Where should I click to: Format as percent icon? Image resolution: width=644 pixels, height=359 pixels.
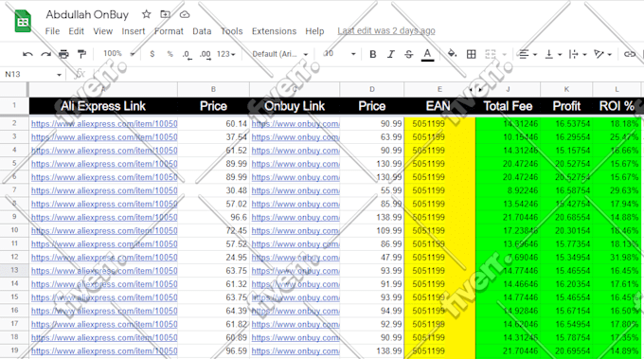coord(170,54)
